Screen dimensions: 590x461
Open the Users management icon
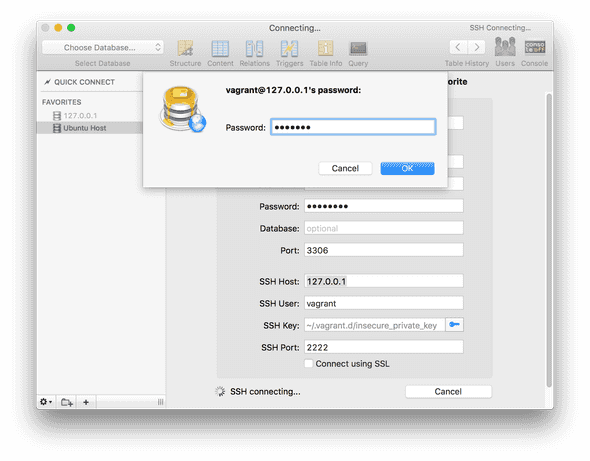505,47
